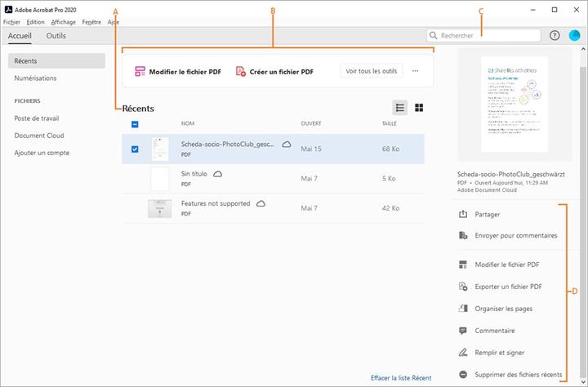Open the Affichage menu
Image resolution: width=588 pixels, height=387 pixels.
pos(64,22)
